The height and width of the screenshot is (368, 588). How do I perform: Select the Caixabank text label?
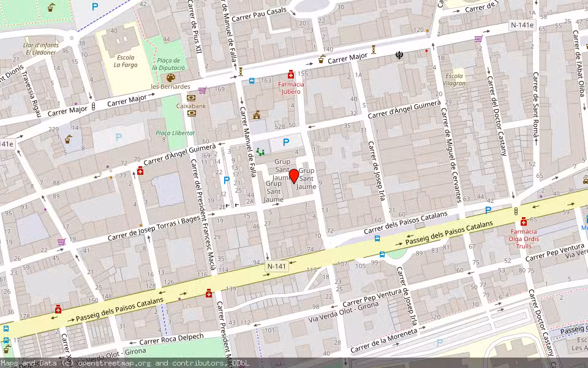[x=191, y=106]
